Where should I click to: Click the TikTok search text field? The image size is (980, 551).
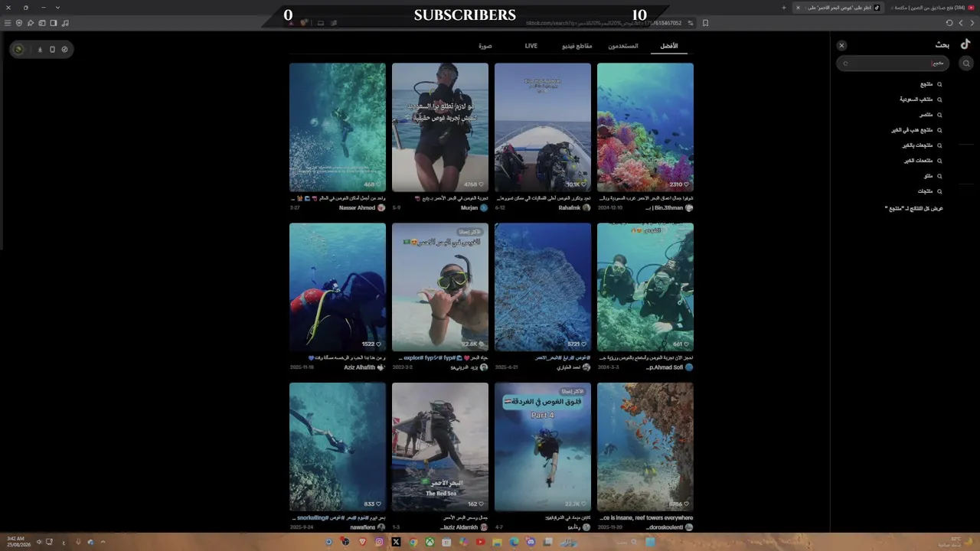click(893, 64)
